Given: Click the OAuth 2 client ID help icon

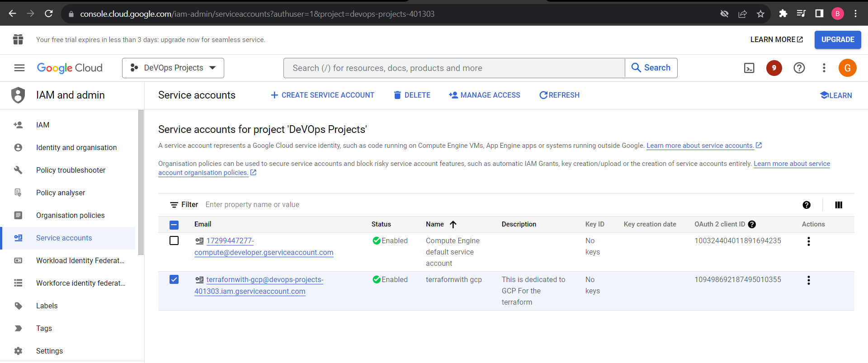Looking at the screenshot, I should 752,224.
